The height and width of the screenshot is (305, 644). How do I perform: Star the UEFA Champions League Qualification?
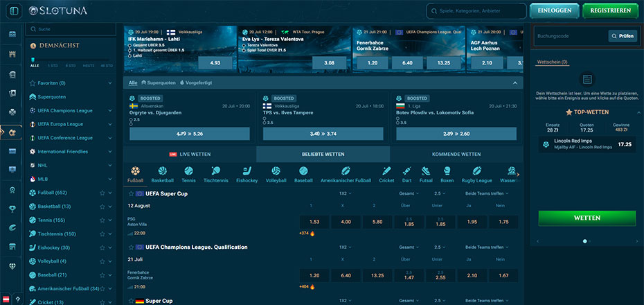(131, 247)
